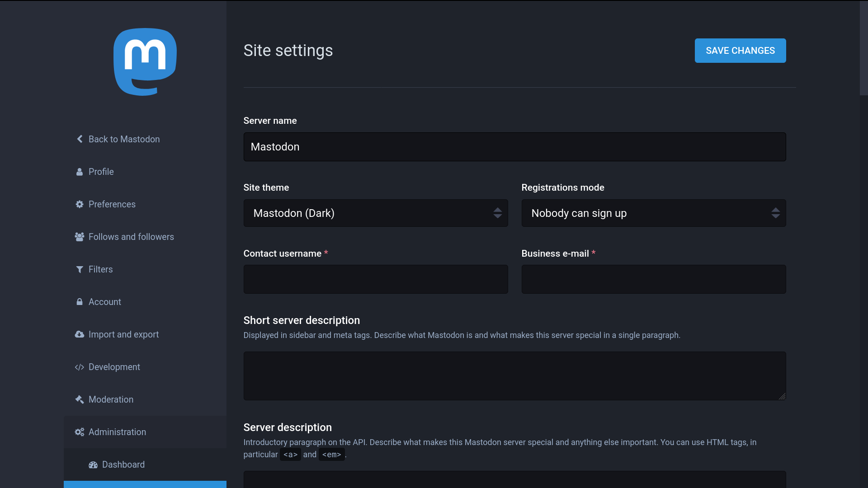Open the Site theme dropdown
This screenshot has height=488, width=868.
point(375,213)
